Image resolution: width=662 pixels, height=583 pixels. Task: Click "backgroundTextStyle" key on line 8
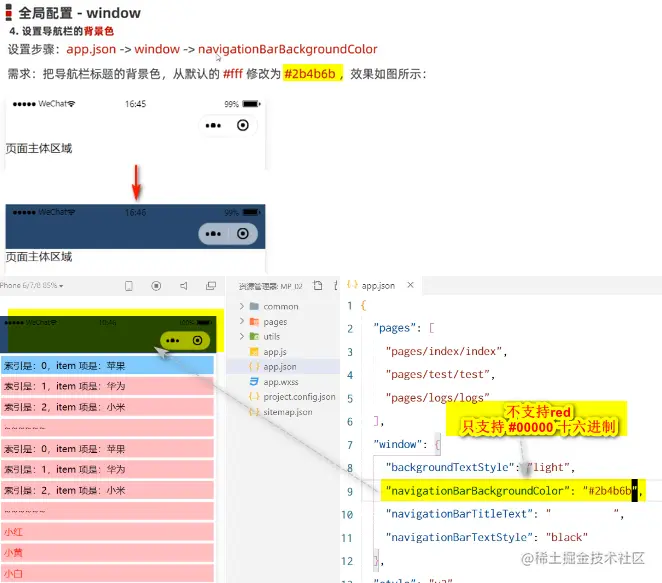[x=450, y=467]
